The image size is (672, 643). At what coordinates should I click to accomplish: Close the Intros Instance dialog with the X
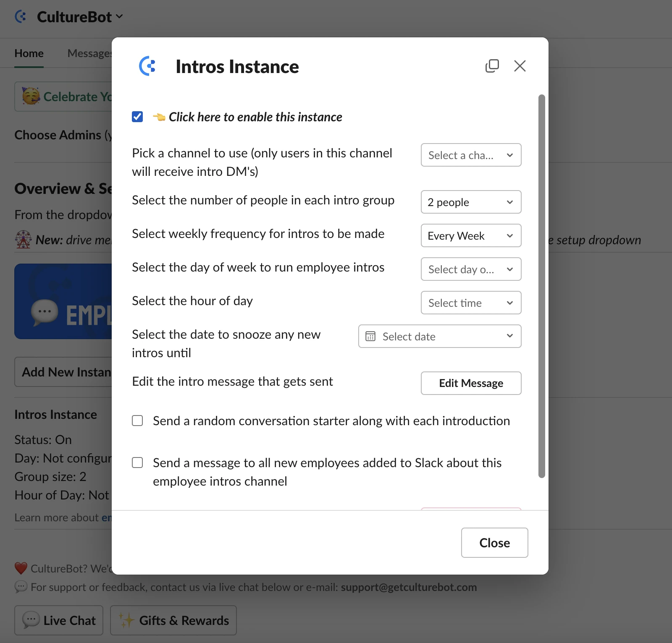pos(520,66)
